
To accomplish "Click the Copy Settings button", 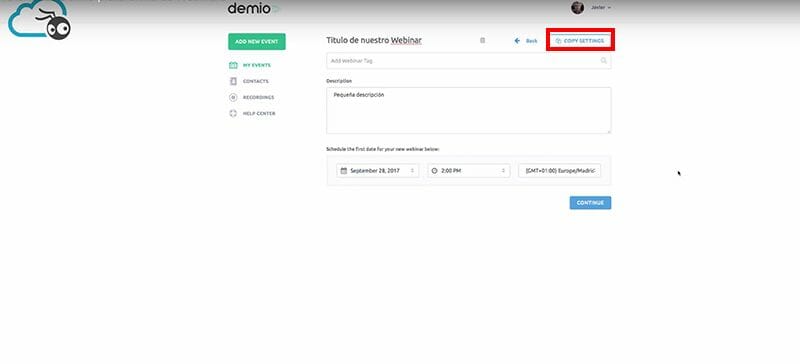I will [580, 40].
